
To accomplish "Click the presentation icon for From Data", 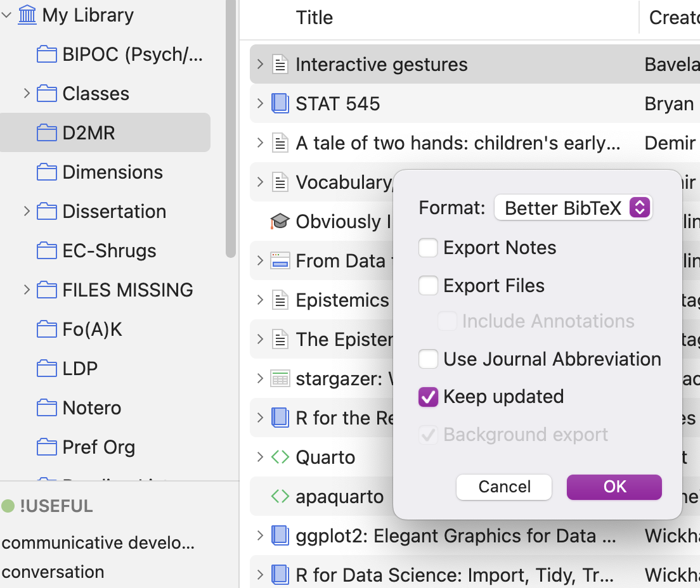I will 280,260.
